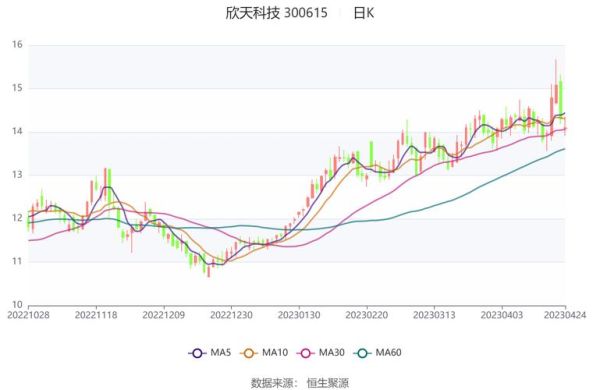Click the 11 price axis label
The height and width of the screenshot is (390, 600).
(17, 261)
